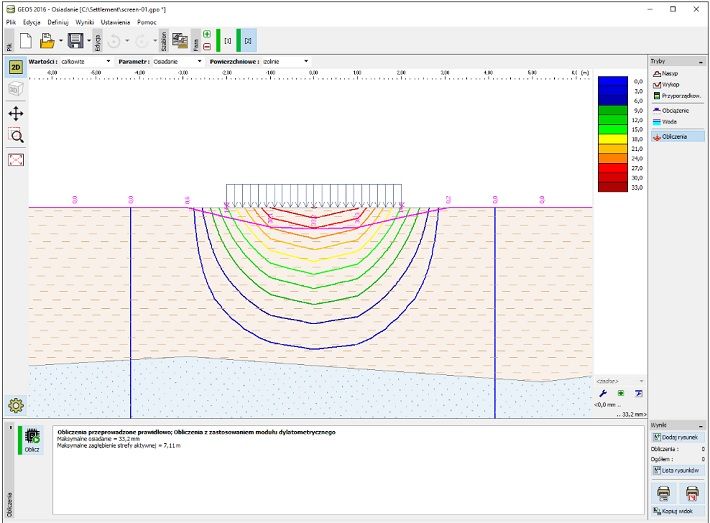Collapse the Wynik panel
Viewport: 710px width, 523px height.
point(700,426)
